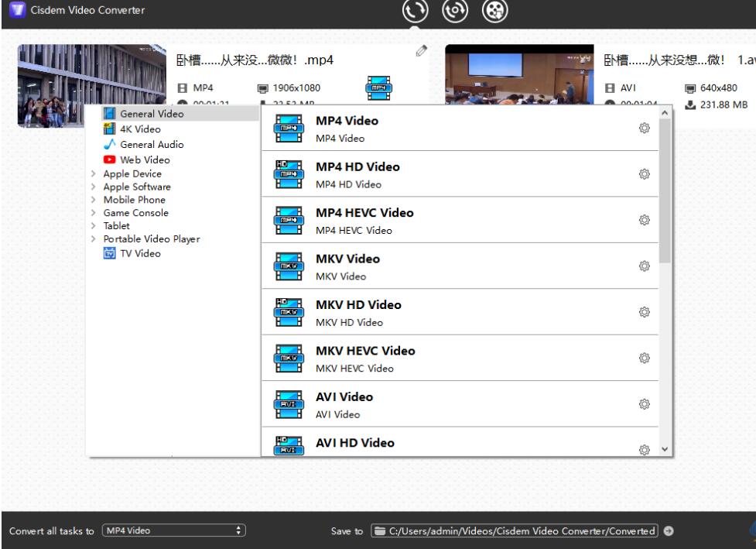This screenshot has width=756, height=549.
Task: Click the AVI Video format film icon
Action: click(289, 404)
